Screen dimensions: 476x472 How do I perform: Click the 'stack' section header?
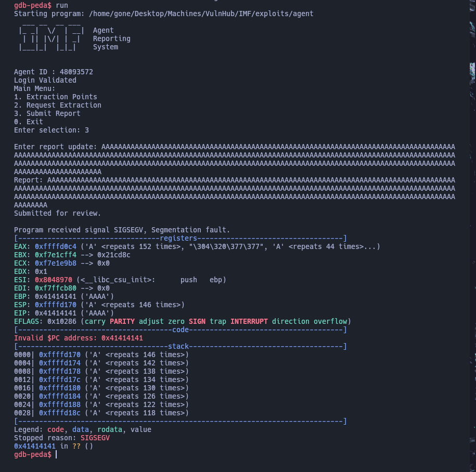(x=178, y=346)
